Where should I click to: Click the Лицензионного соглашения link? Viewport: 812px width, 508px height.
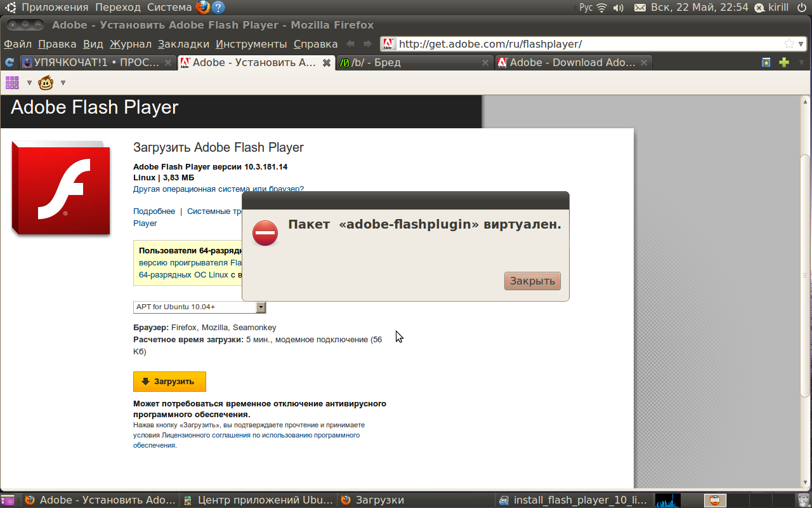(206, 435)
